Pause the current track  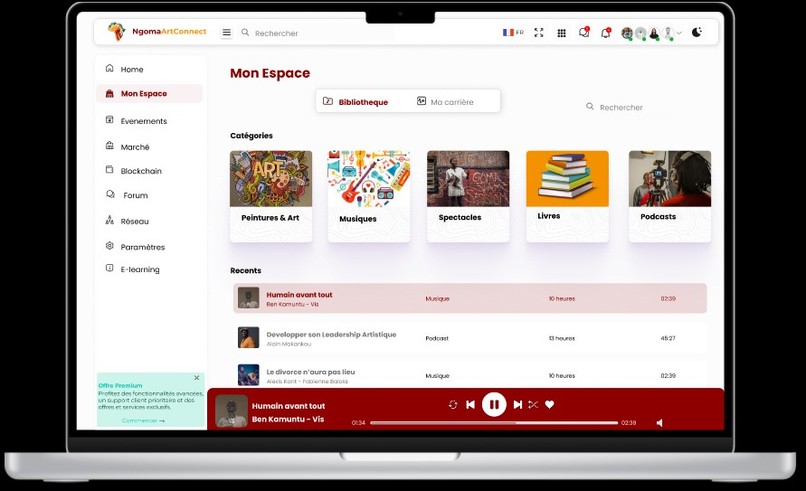[x=494, y=405]
